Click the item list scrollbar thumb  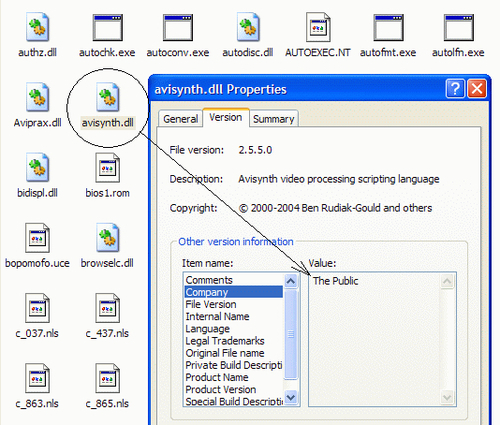point(291,334)
